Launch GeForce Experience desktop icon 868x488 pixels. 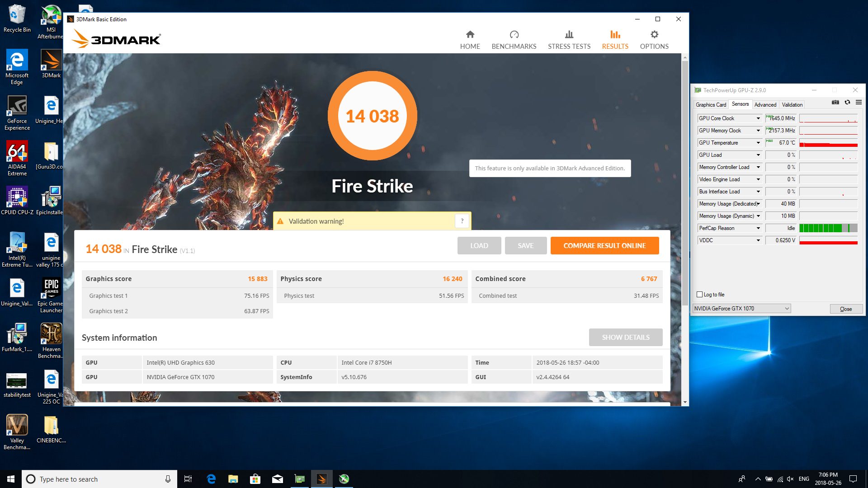coord(17,113)
